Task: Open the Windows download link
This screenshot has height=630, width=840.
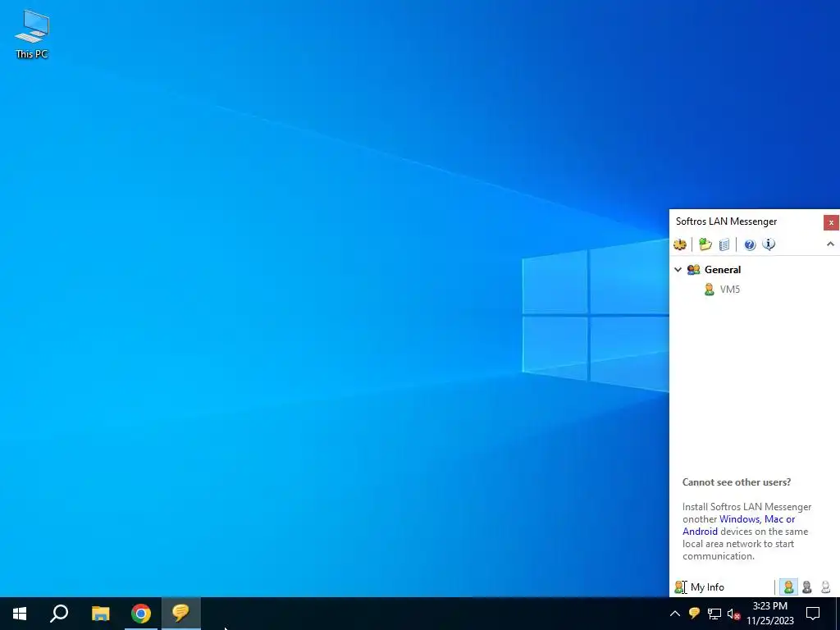Action: pos(740,519)
